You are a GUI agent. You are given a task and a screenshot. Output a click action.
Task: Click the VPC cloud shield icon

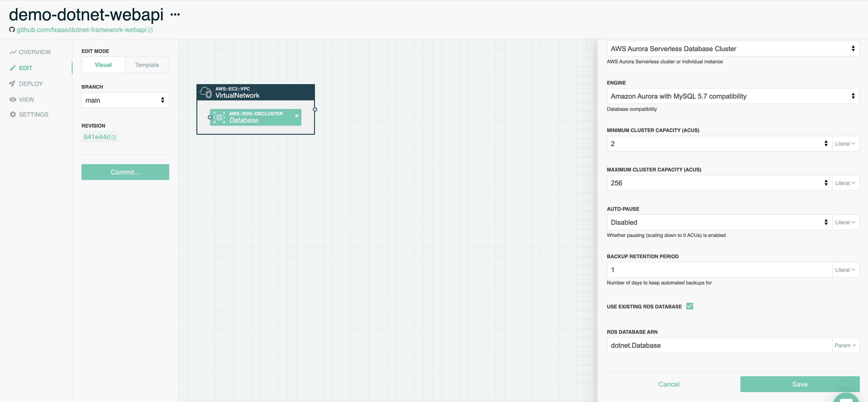tap(206, 92)
